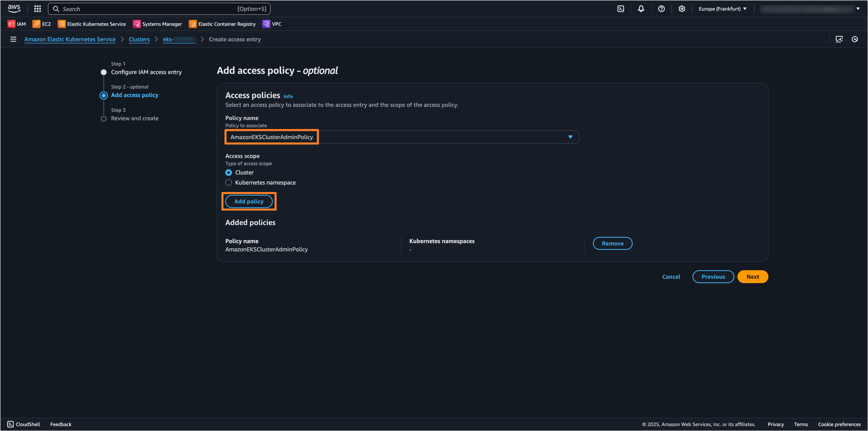The width and height of the screenshot is (868, 431).
Task: Go to Step 1 Configure IAM access entry
Action: point(146,72)
